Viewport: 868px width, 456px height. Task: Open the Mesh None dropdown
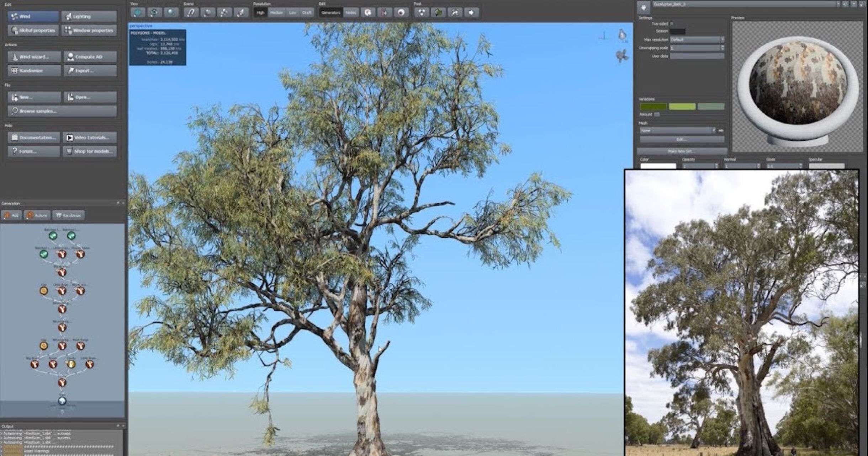point(678,130)
